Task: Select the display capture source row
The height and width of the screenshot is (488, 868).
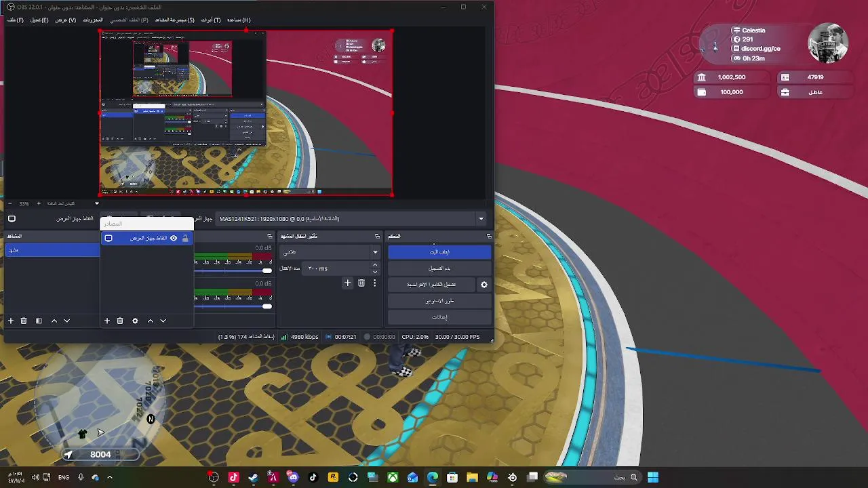Action: (x=147, y=238)
